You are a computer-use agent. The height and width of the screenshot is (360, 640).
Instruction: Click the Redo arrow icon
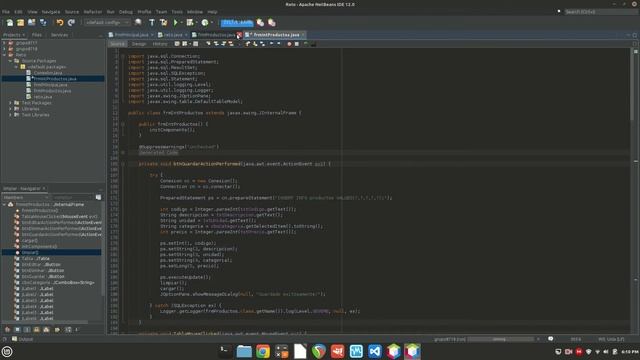coord(71,22)
